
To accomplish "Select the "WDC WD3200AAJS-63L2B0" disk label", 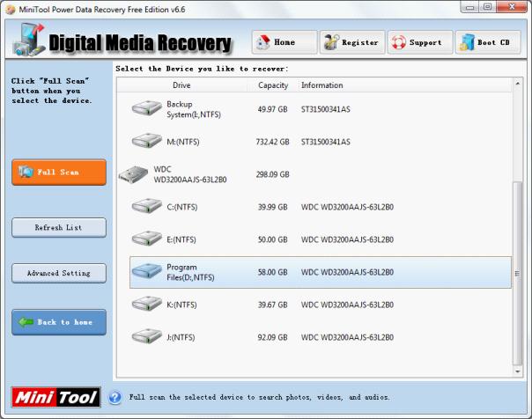I will click(x=190, y=174).
